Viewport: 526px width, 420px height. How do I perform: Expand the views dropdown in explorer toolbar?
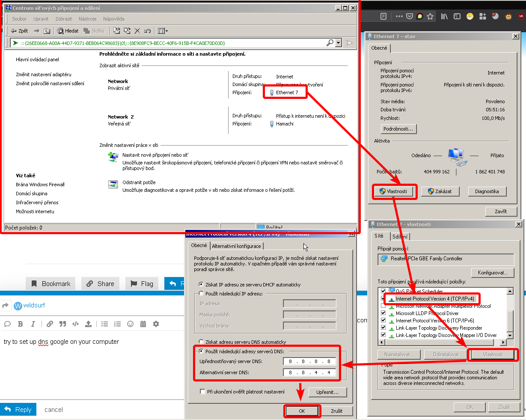pyautogui.click(x=166, y=31)
